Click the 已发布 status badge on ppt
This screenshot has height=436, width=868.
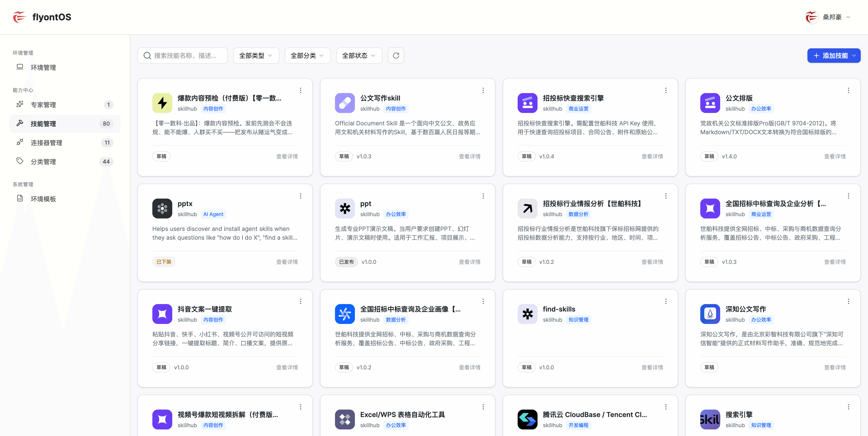pyautogui.click(x=346, y=262)
